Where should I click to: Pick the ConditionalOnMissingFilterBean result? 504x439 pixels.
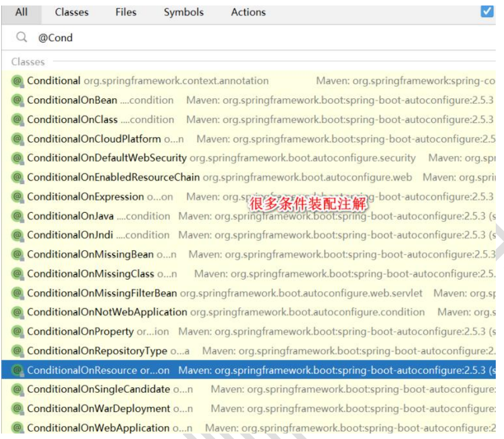(249, 293)
